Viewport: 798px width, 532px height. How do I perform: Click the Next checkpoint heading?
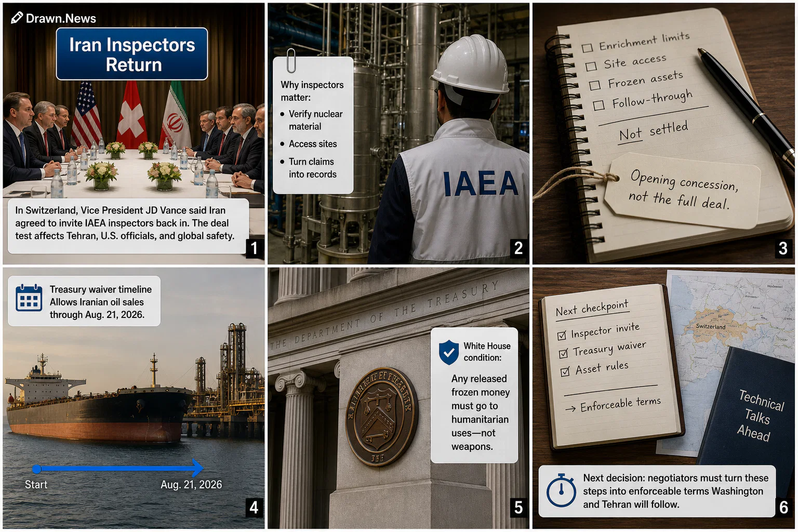[x=592, y=308]
